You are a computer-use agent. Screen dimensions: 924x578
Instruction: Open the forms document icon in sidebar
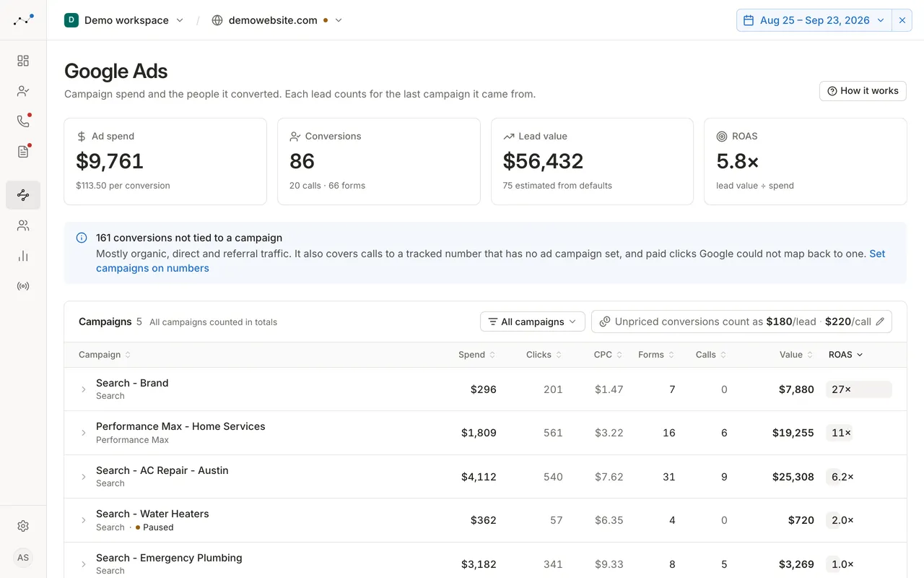click(23, 152)
